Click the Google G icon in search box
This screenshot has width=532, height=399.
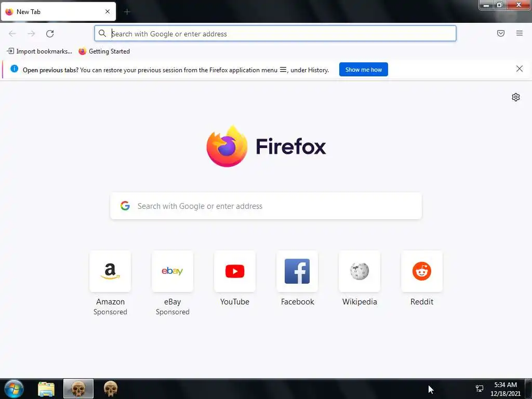coord(125,206)
